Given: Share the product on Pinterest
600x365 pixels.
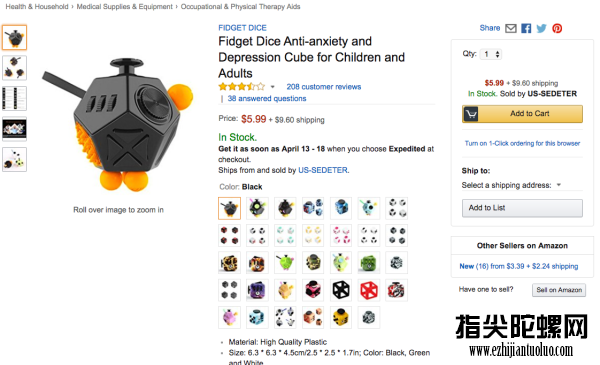Looking at the screenshot, I should 557,28.
